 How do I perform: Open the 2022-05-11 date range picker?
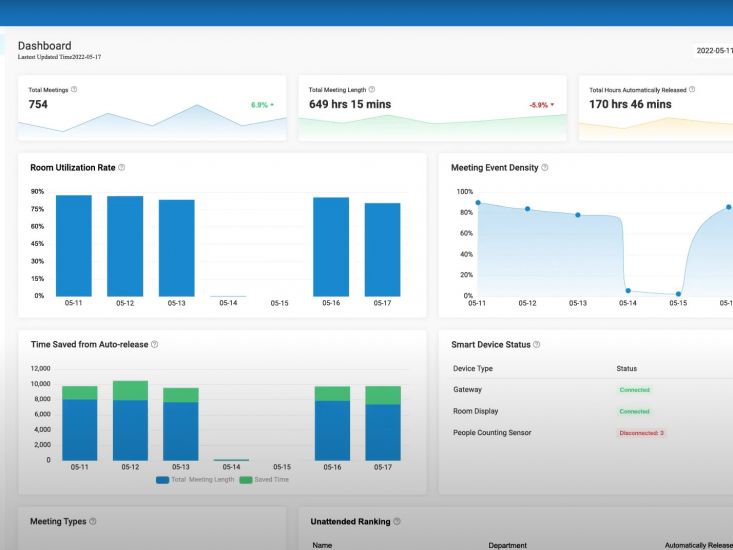click(710, 51)
